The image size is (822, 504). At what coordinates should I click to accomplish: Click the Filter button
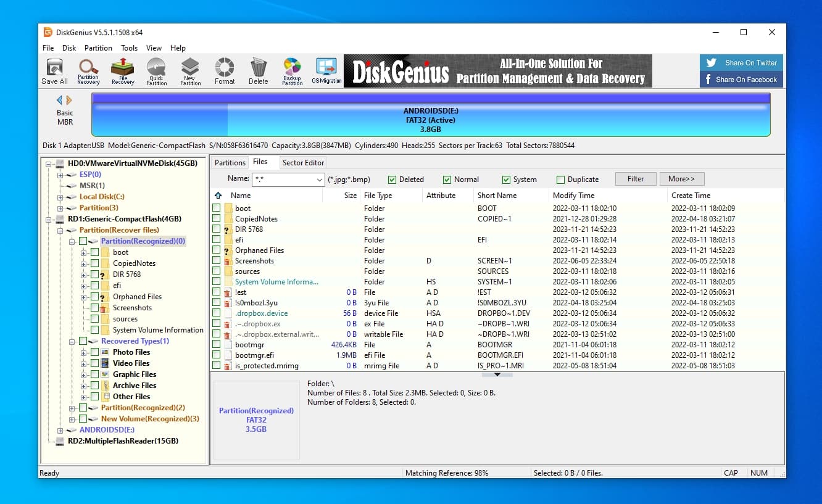coord(636,179)
